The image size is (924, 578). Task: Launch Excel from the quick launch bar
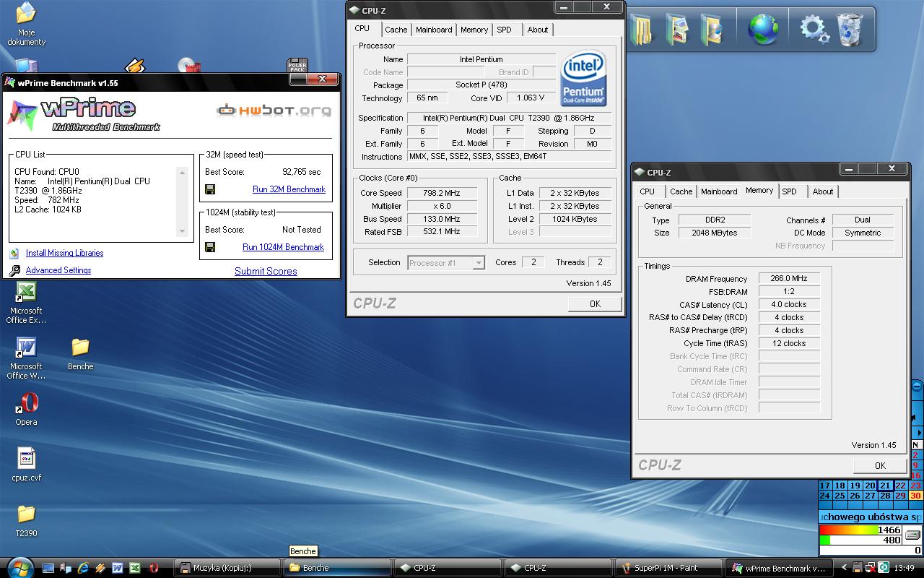[x=136, y=568]
